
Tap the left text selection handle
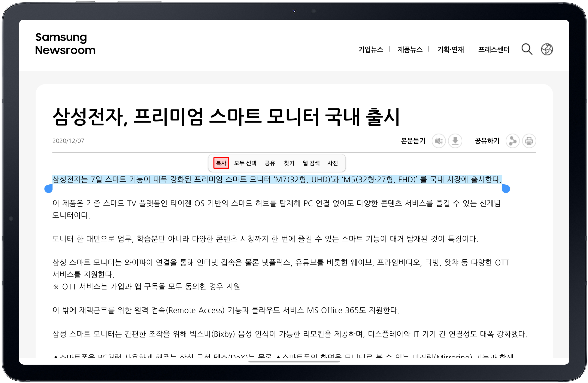click(49, 189)
